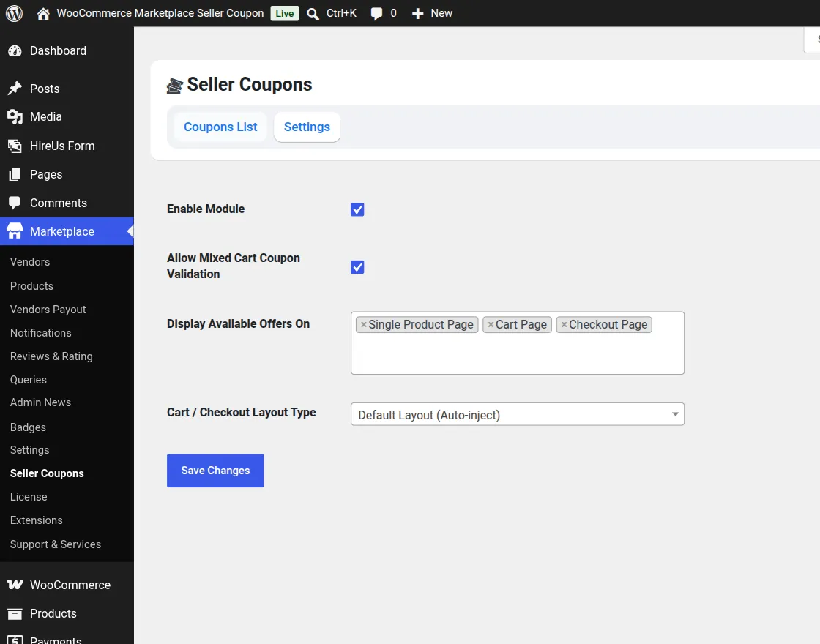The height and width of the screenshot is (644, 820).
Task: Open Vendors Payout submenu link
Action: tap(48, 310)
